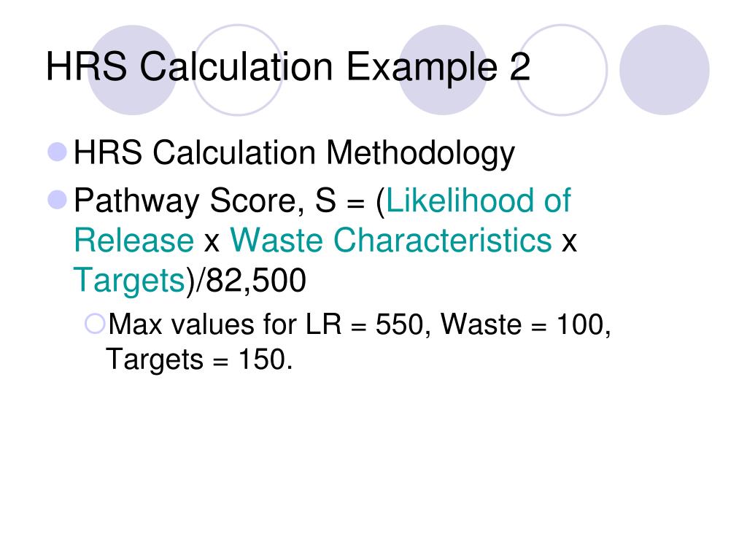The height and width of the screenshot is (560, 747).
Task: Click the first filled lavender circle in header
Action: pos(133,70)
